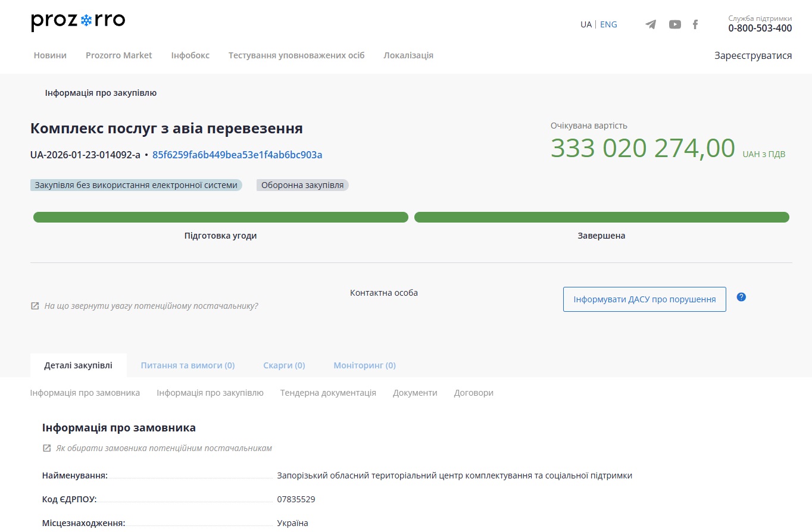The width and height of the screenshot is (812, 532).
Task: Open Інфобокс menu item
Action: (190, 55)
